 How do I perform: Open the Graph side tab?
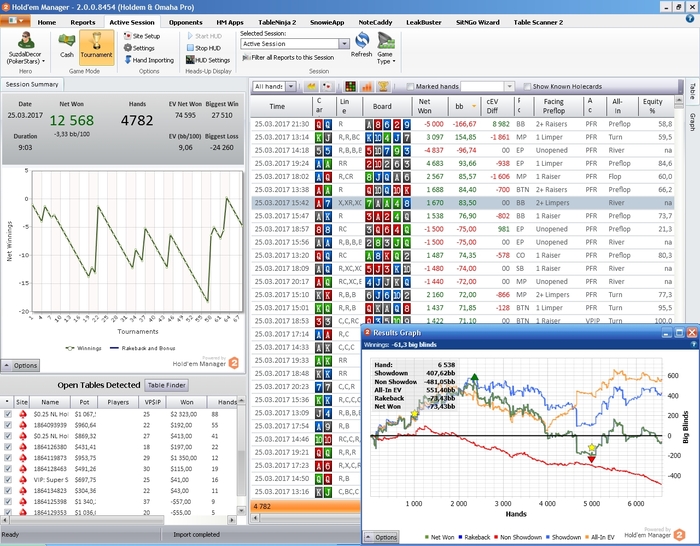point(692,122)
